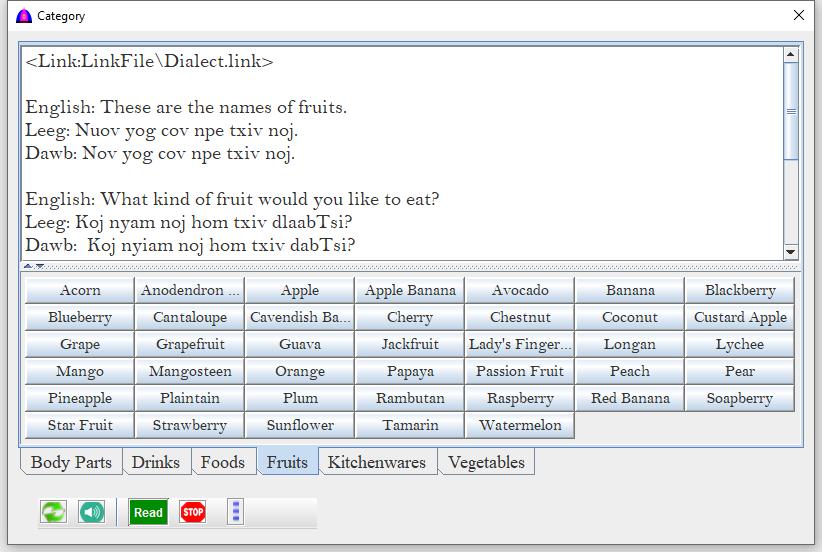The width and height of the screenshot is (822, 552).
Task: Open the Drinks tab
Action: 156,462
